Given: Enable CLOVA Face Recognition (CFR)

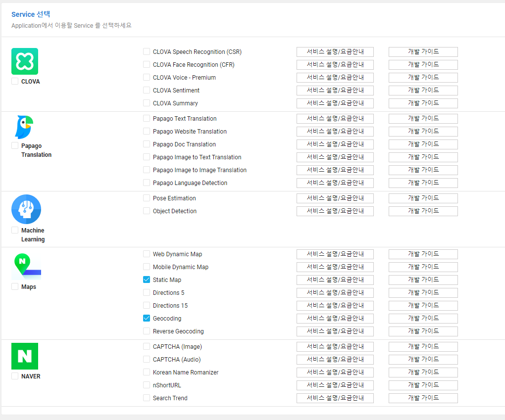Looking at the screenshot, I should (x=147, y=64).
